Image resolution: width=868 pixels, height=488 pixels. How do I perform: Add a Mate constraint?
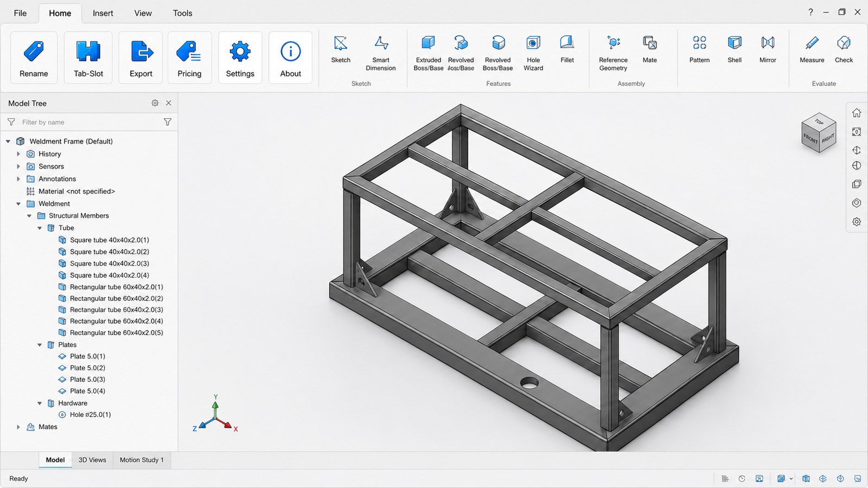[649, 49]
